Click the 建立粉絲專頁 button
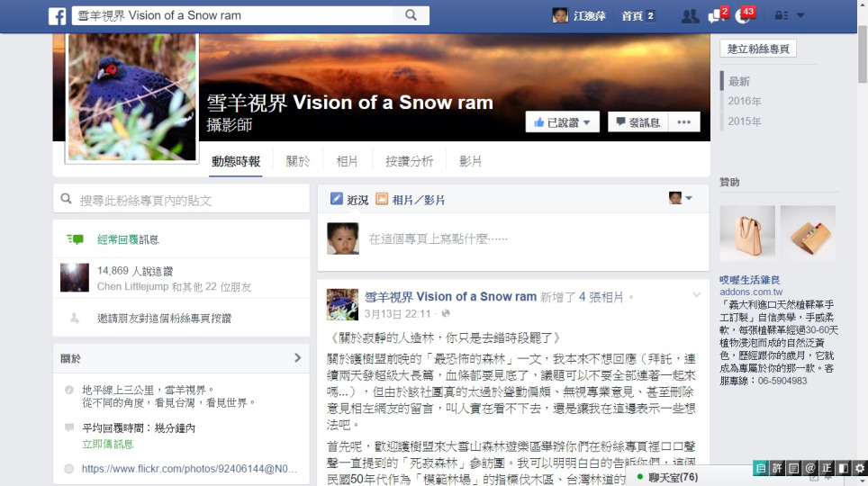The image size is (868, 486). click(x=758, y=49)
